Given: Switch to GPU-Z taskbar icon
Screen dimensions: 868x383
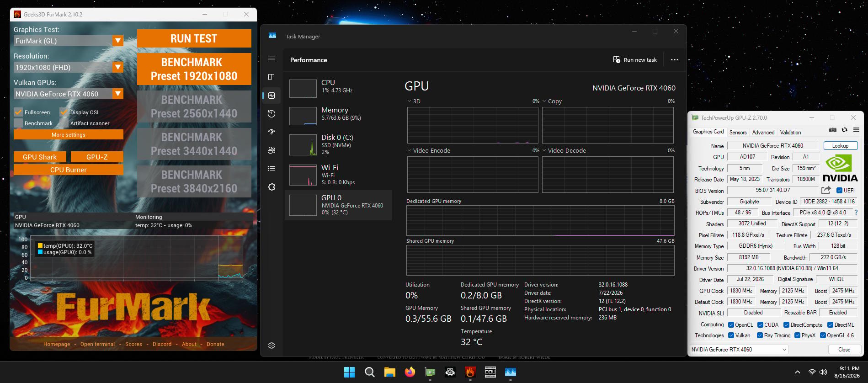Looking at the screenshot, I should click(430, 372).
